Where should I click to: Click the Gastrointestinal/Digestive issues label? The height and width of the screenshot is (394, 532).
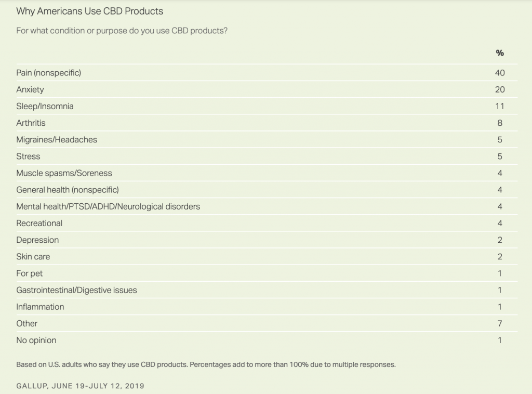(77, 290)
